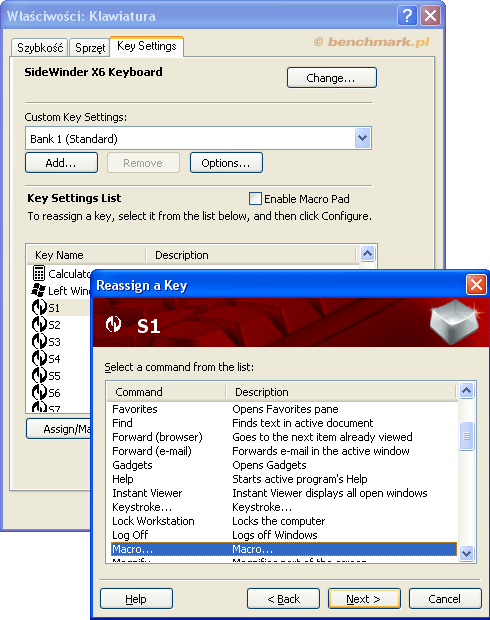Open the Custom Key Settings bank dropdown
This screenshot has height=620, width=490.
point(362,138)
